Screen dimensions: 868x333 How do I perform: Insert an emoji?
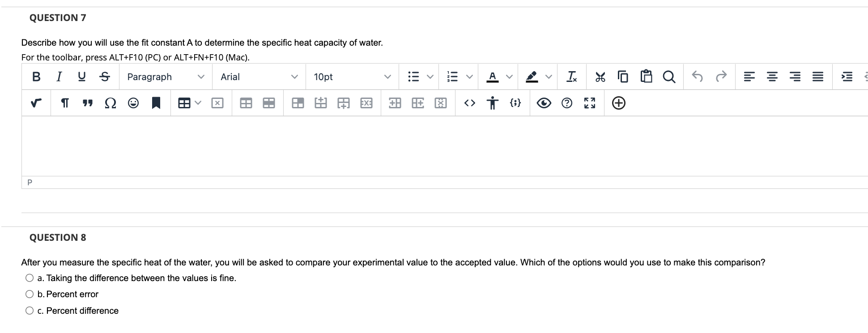(133, 103)
